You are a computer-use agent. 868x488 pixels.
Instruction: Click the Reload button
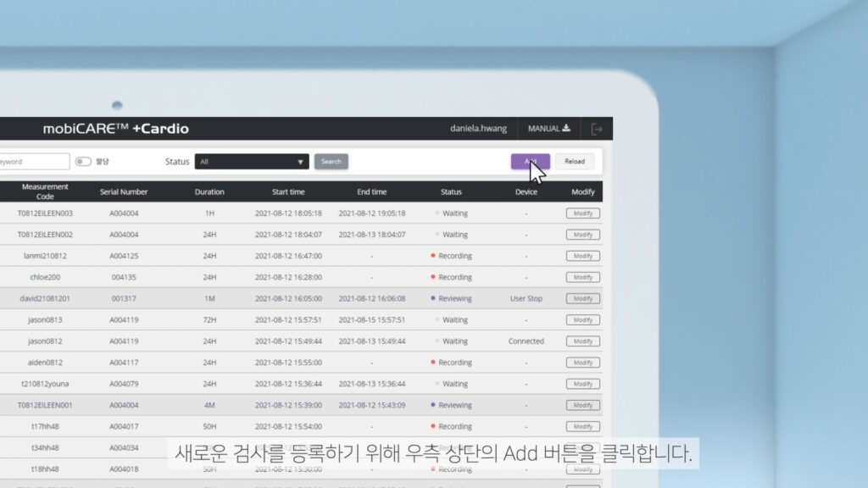tap(575, 162)
